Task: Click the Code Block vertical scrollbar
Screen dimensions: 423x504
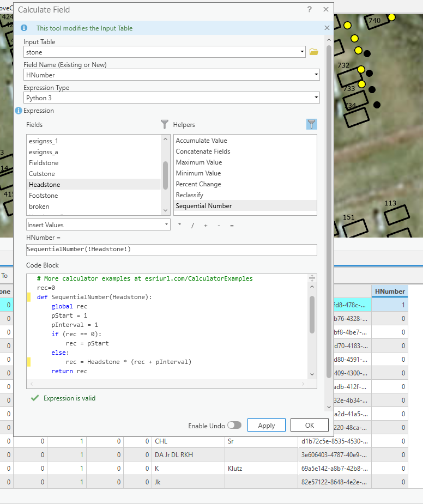Action: coord(312,315)
